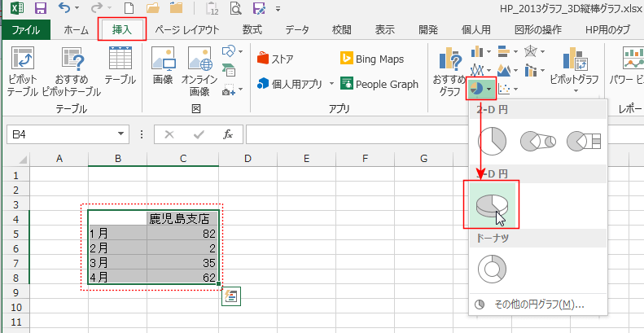644x333 pixels.
Task: Select the 3-D pie chart option
Action: (x=492, y=206)
